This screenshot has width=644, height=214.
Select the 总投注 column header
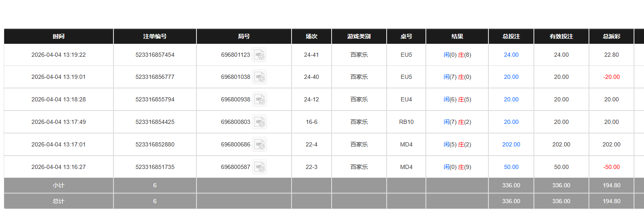(x=511, y=36)
